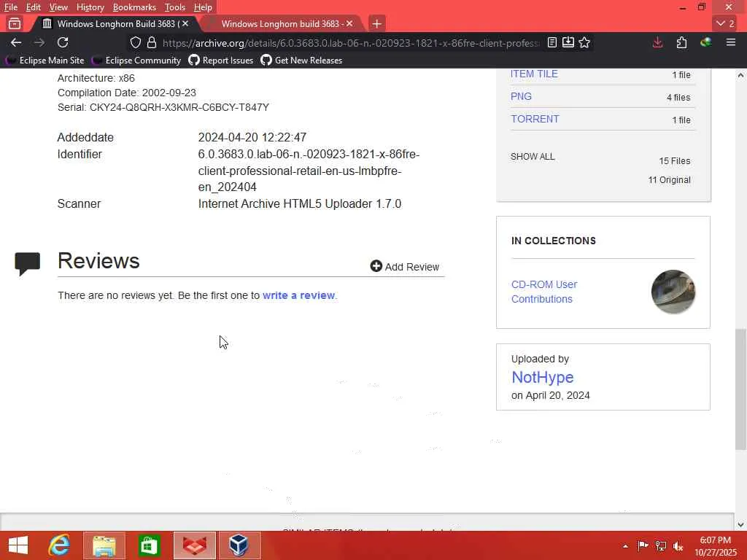Open Action Center flag tray icon
747x560 pixels.
click(x=643, y=545)
